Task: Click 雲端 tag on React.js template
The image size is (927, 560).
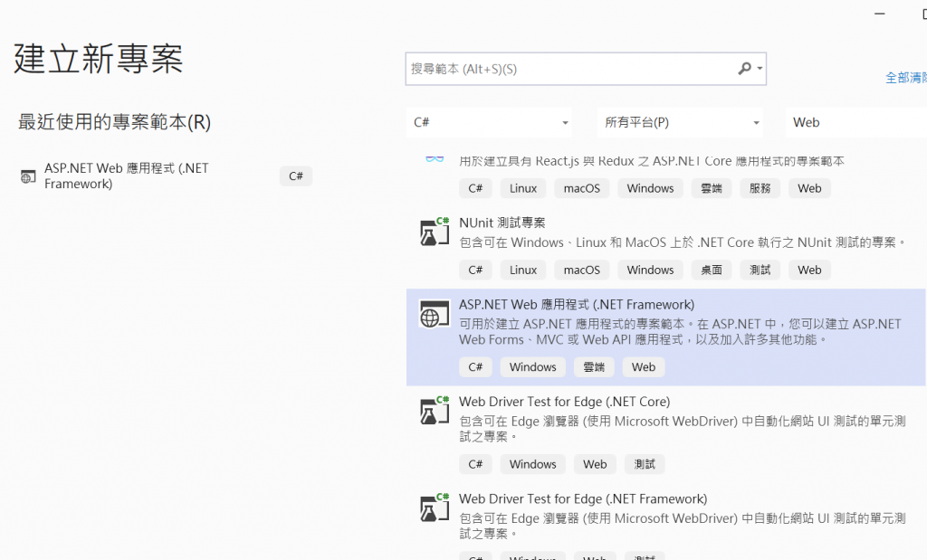Action: 712,188
